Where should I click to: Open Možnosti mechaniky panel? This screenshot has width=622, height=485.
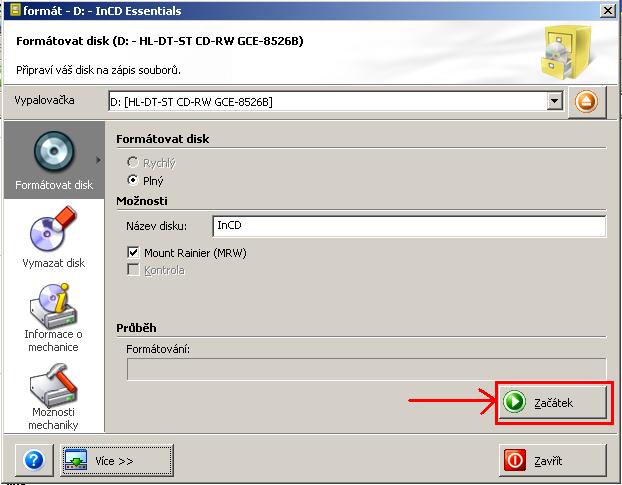54,397
